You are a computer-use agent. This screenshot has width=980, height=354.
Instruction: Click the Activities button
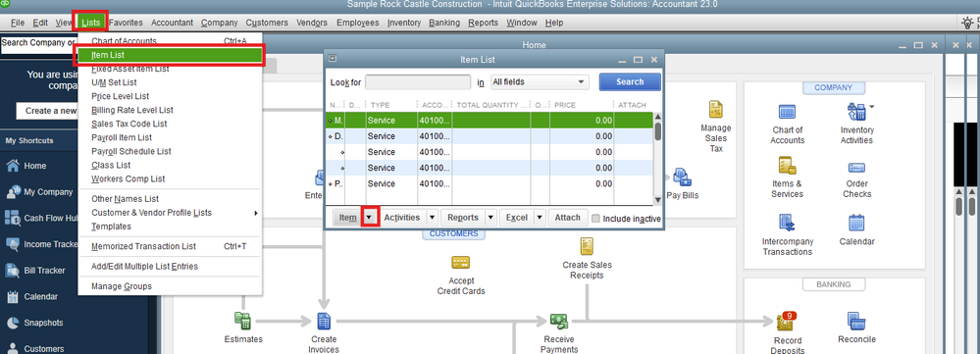pyautogui.click(x=402, y=218)
